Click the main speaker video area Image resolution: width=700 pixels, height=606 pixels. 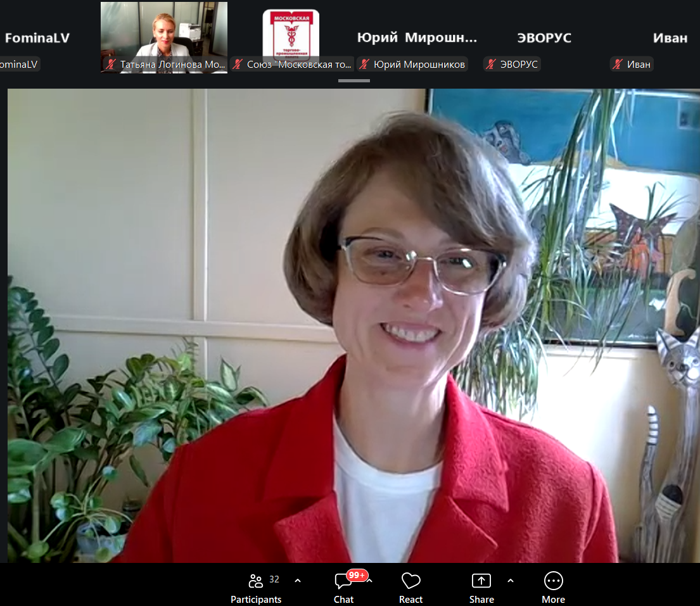tap(353, 325)
